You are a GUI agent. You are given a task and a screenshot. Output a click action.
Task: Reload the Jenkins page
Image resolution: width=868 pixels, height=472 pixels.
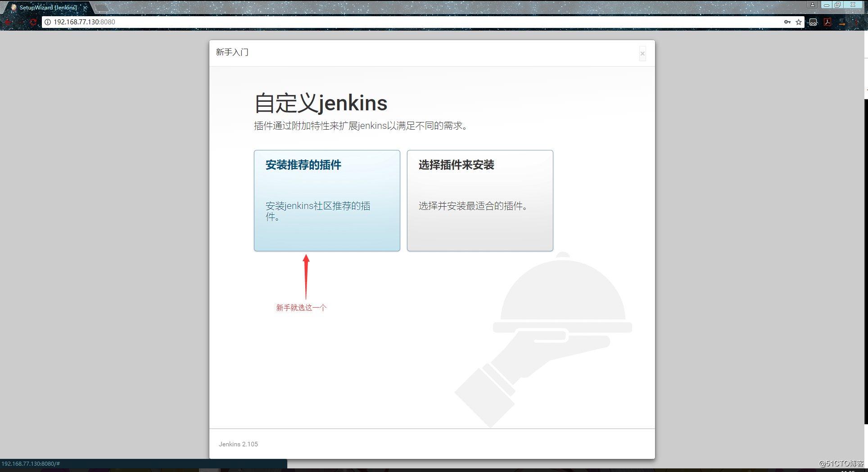(x=33, y=22)
